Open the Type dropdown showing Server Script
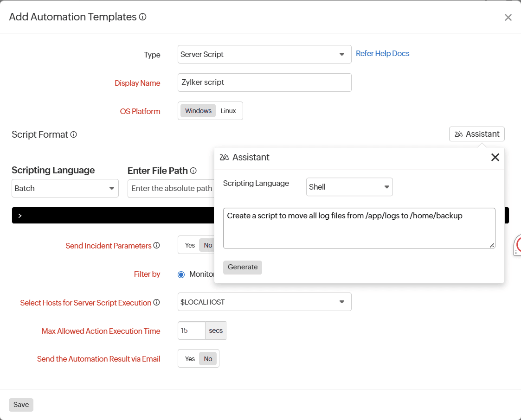Screen dimensions: 521x420 tap(264, 54)
